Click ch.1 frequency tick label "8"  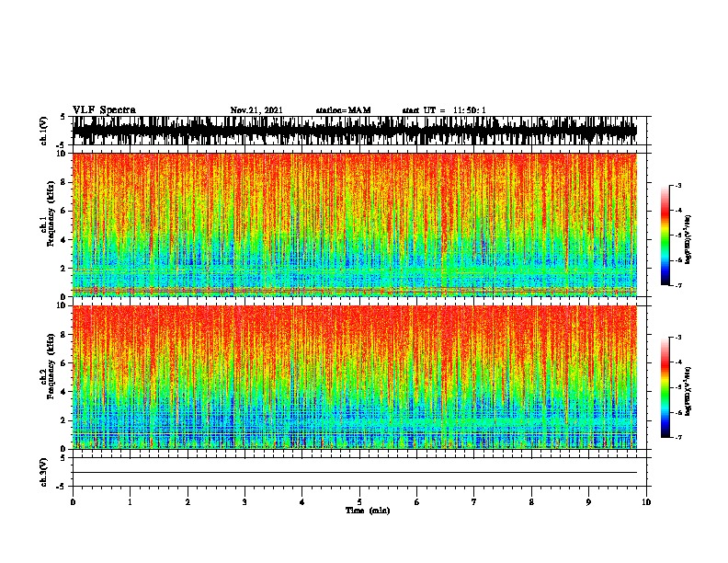pyautogui.click(x=63, y=182)
